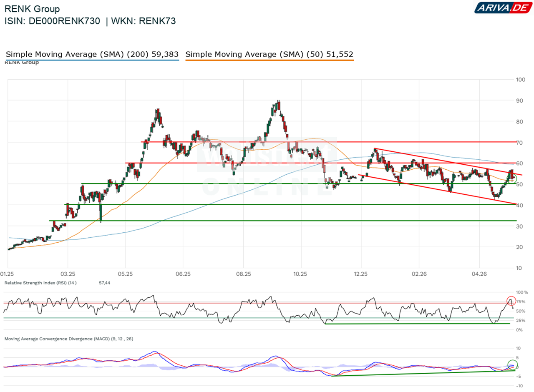Click the ISIN DE000RENK730 text
Screen dimensions: 534x392
click(52, 22)
